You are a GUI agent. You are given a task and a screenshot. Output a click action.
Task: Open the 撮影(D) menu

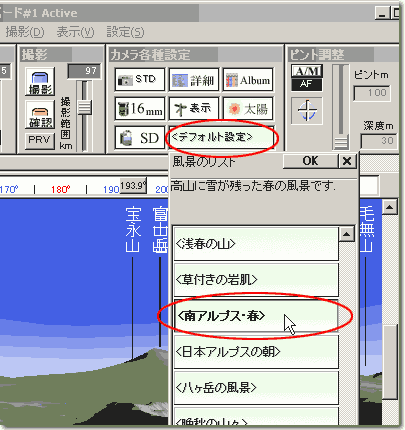[x=25, y=32]
